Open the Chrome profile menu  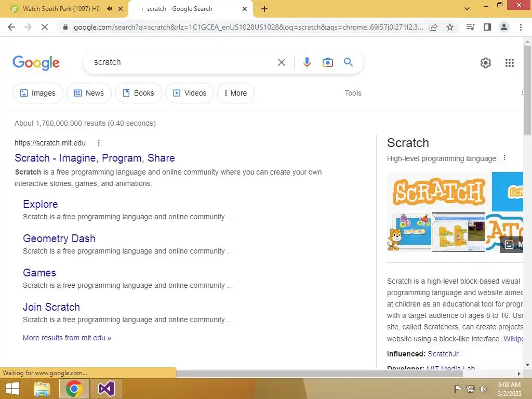click(504, 27)
